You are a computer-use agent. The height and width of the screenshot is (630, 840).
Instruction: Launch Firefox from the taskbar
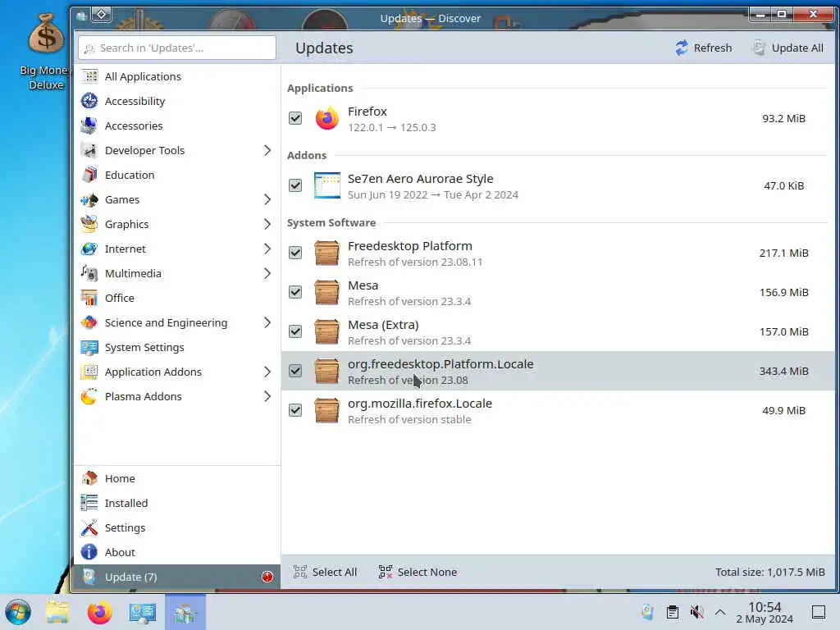[x=99, y=612]
